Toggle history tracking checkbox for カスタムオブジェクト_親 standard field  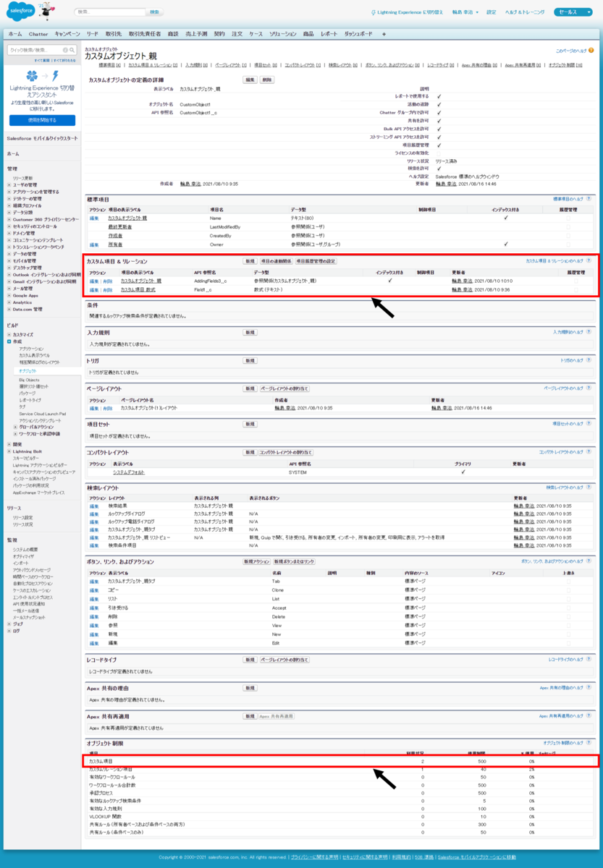(568, 218)
